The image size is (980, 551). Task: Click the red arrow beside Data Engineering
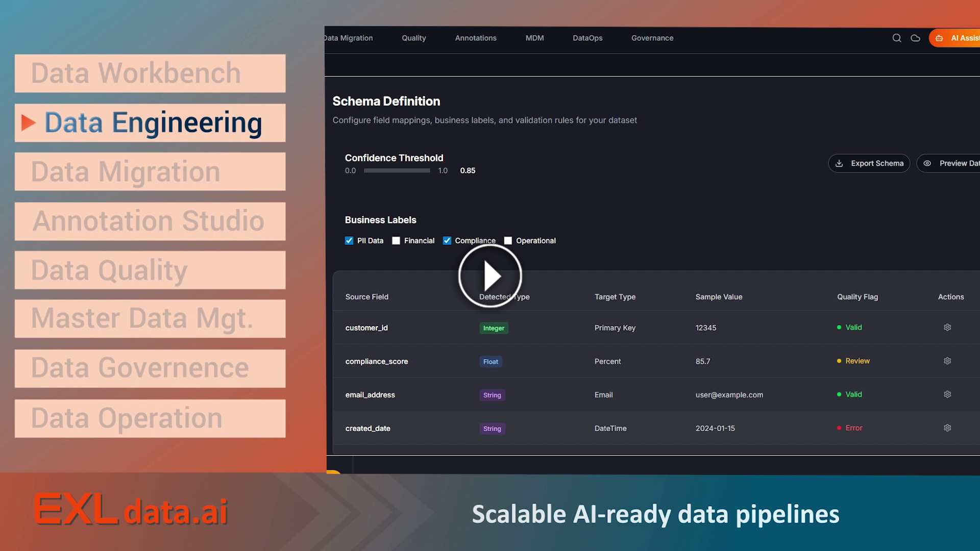coord(29,122)
